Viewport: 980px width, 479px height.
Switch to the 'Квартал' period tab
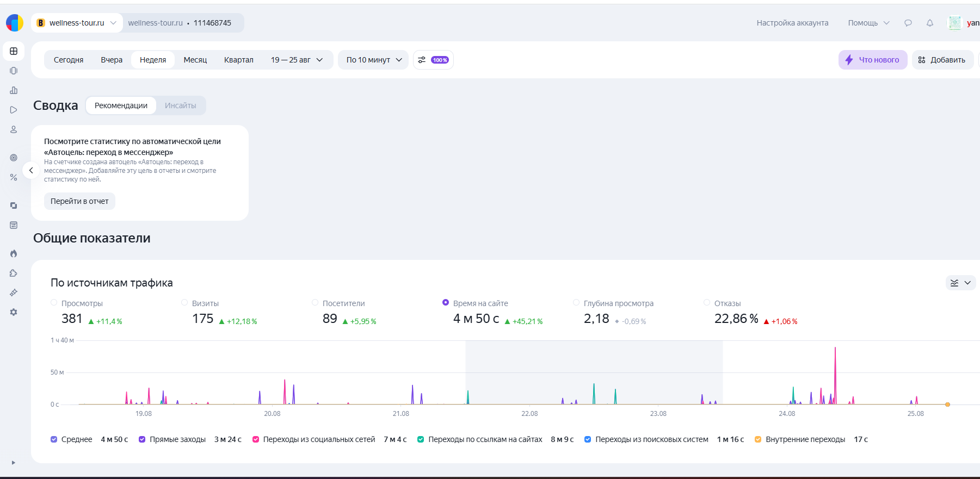click(239, 60)
